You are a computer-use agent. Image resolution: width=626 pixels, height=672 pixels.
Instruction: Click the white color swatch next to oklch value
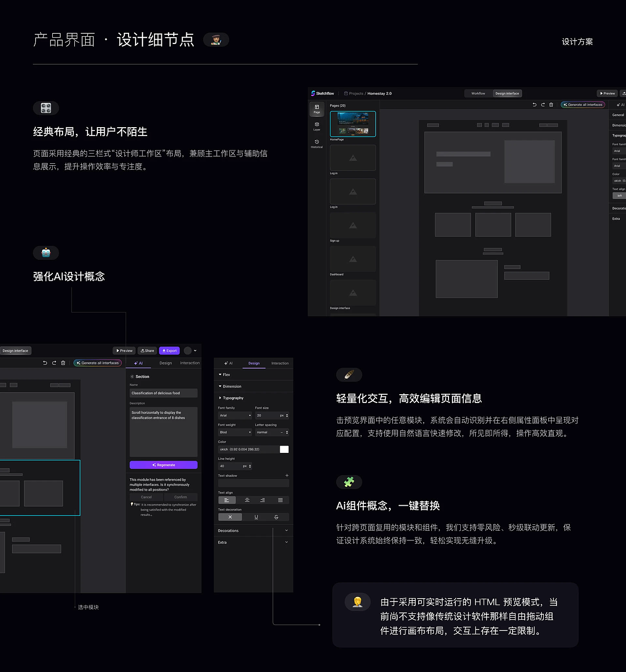coord(284,449)
